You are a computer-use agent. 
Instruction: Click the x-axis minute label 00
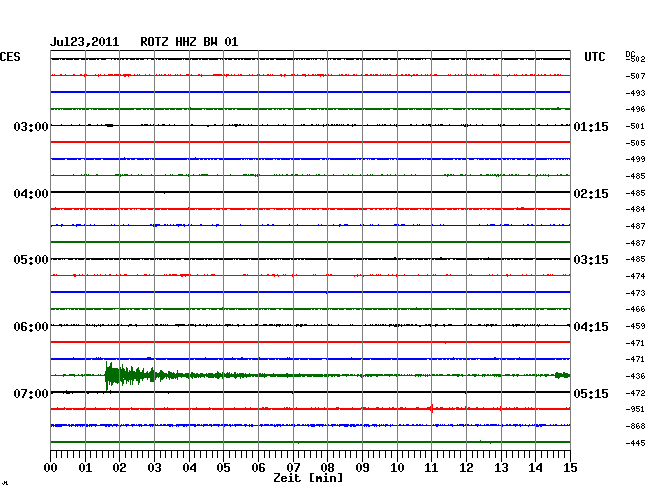(x=50, y=468)
